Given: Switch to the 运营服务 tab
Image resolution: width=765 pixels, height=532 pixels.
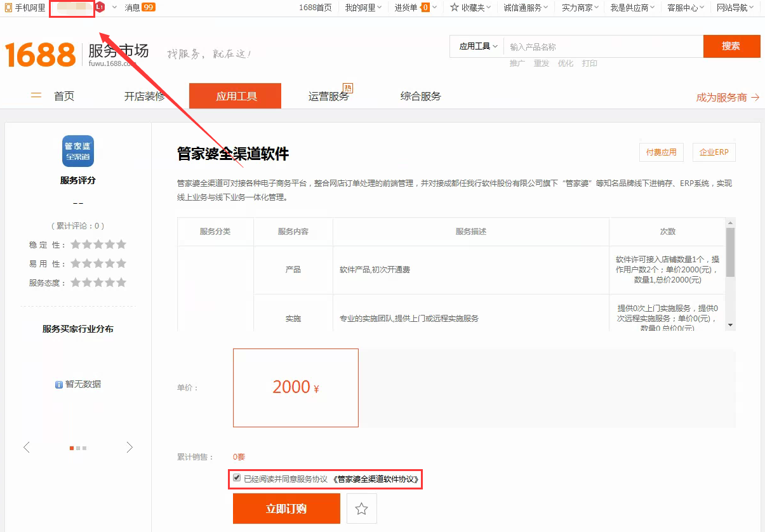Looking at the screenshot, I should click(x=329, y=96).
